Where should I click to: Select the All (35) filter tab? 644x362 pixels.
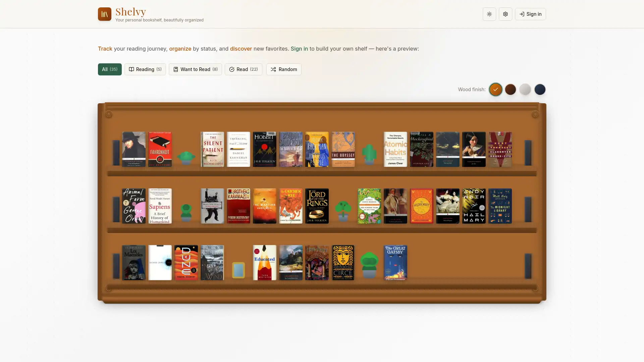coord(109,69)
